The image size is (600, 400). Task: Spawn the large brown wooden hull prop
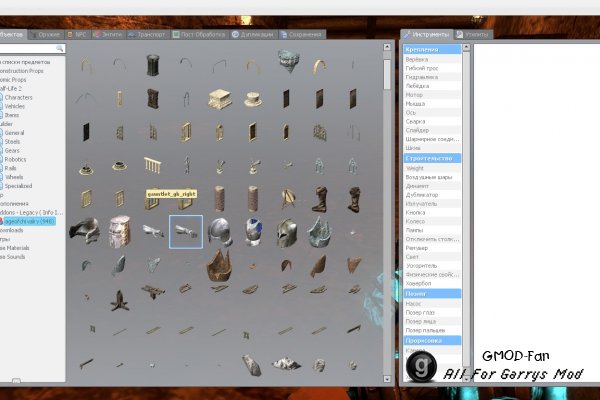pos(219,265)
